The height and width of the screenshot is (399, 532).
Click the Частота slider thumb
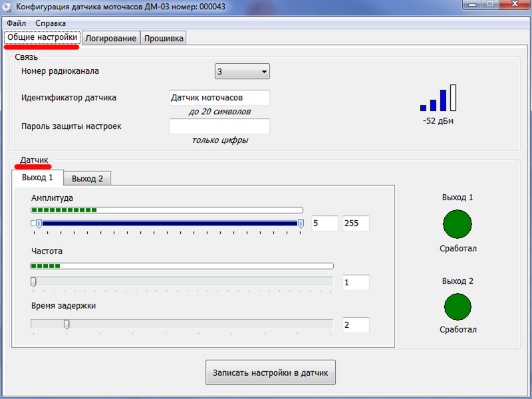[x=33, y=281]
